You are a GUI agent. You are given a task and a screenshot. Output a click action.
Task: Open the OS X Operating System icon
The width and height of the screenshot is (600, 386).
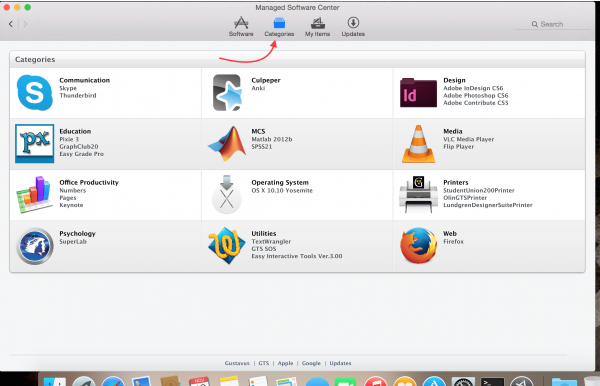click(227, 194)
